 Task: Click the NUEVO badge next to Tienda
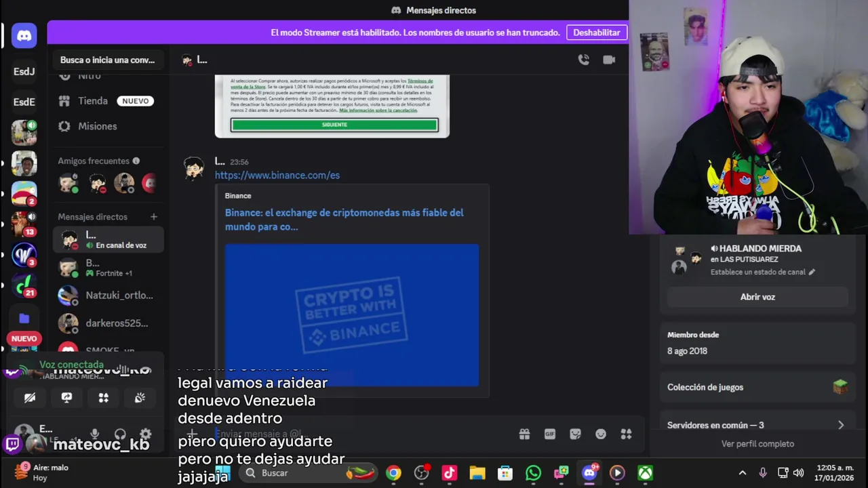[135, 101]
